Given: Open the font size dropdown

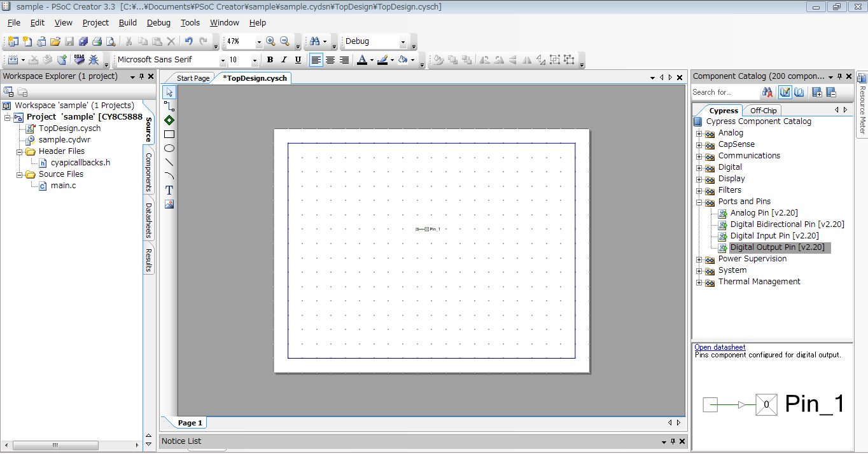Looking at the screenshot, I should point(255,60).
